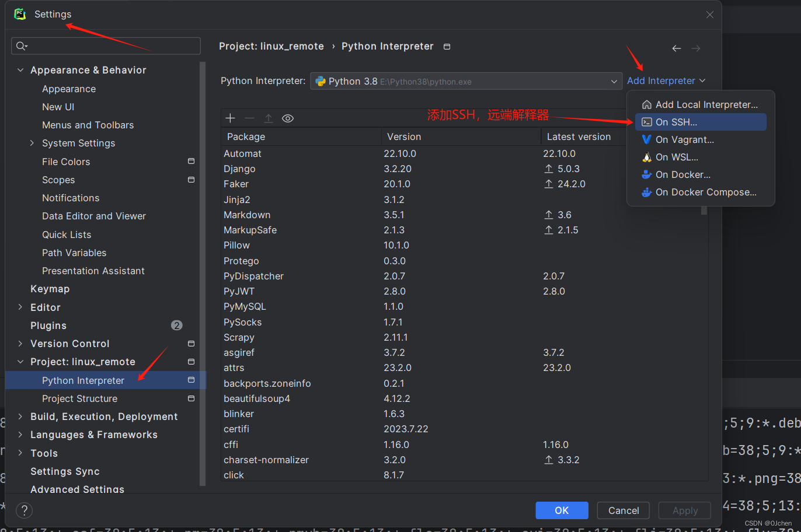Click project-level icon beside Project Structure
The width and height of the screenshot is (801, 532).
(x=191, y=398)
